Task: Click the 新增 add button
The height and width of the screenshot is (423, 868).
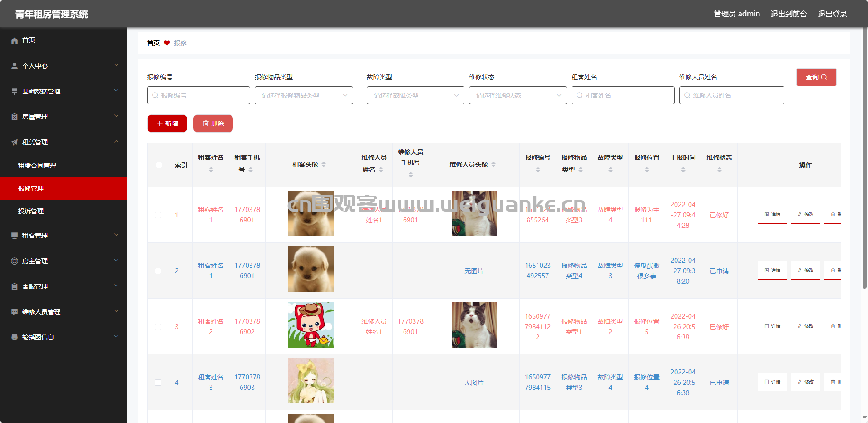Action: click(167, 123)
